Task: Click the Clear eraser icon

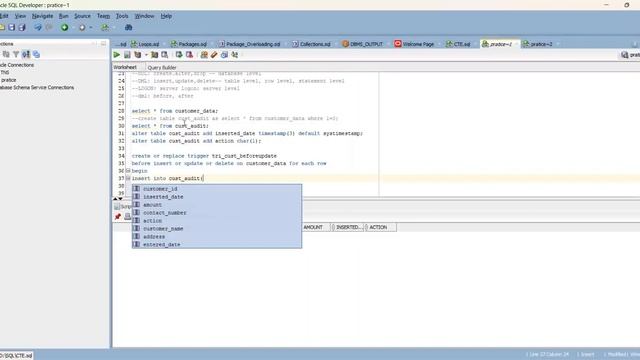Action: click(214, 55)
